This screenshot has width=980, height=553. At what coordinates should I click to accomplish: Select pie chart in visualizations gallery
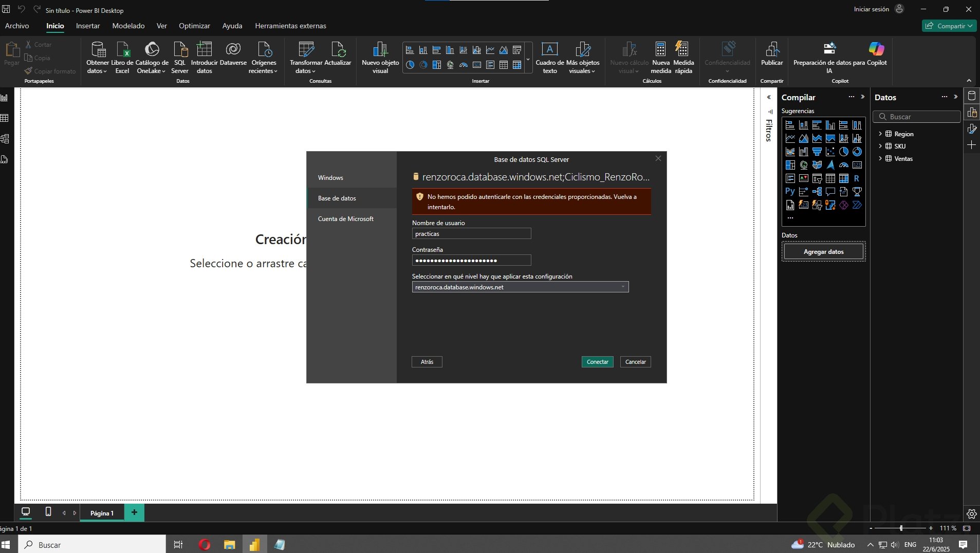[843, 152]
